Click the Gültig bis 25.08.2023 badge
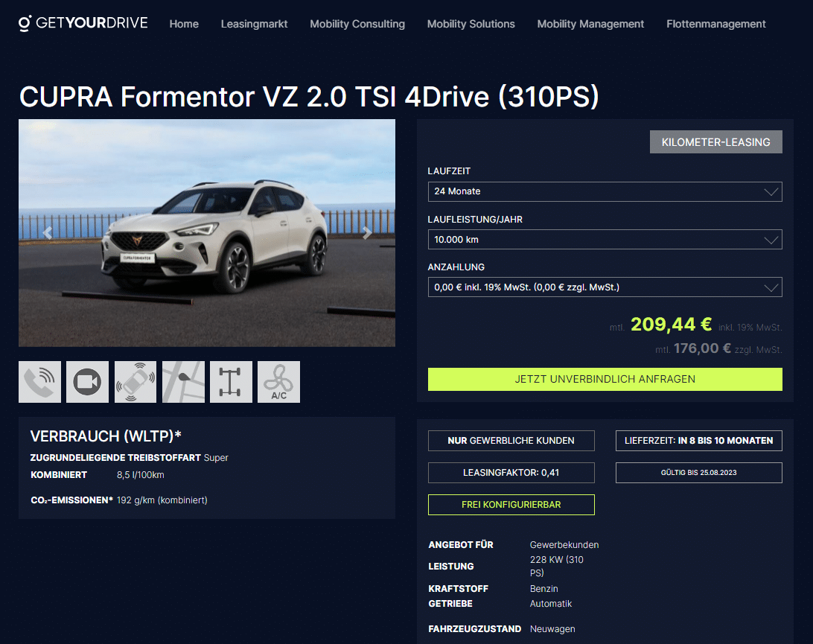Viewport: 813px width, 644px height. pyautogui.click(x=699, y=472)
